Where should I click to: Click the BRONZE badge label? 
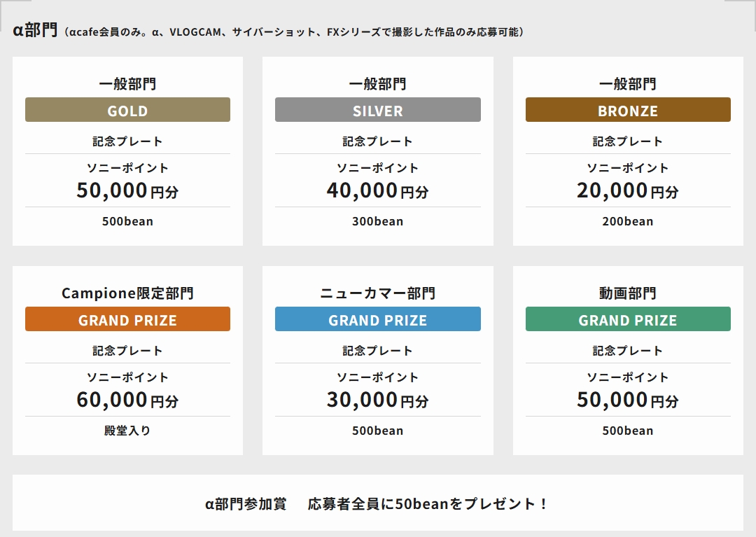pos(628,110)
